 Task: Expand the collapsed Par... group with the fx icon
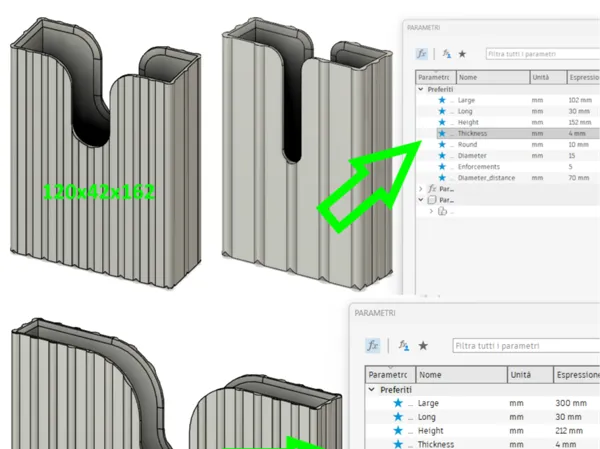[421, 189]
